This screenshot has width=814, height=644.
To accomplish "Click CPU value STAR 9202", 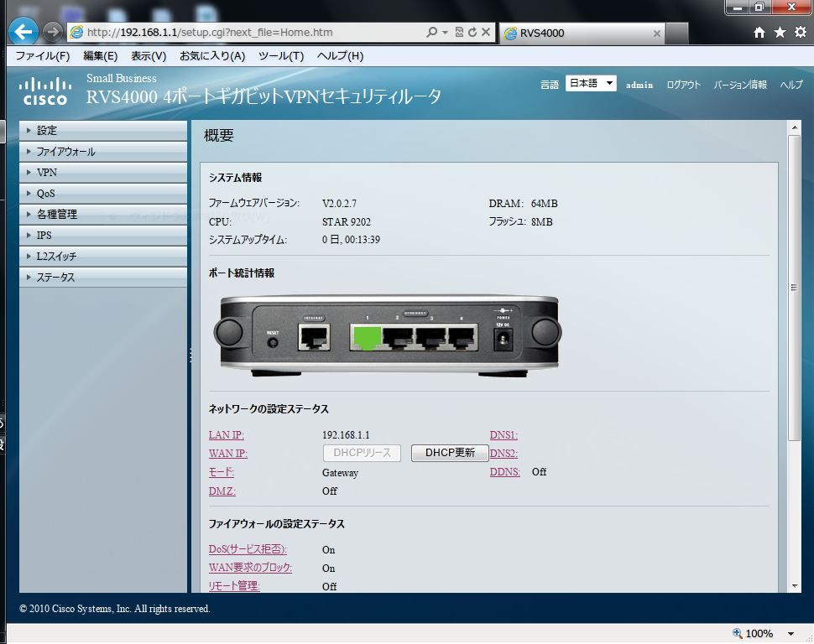I will pos(347,222).
